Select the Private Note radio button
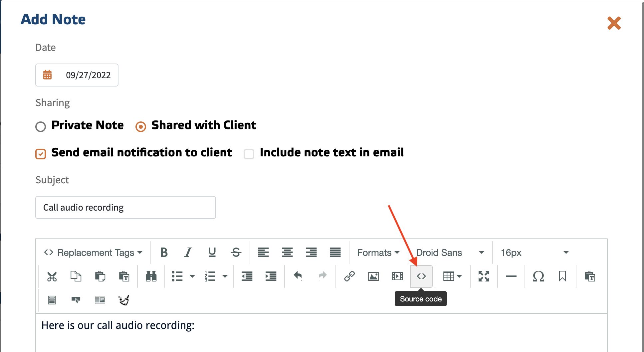The height and width of the screenshot is (352, 644). 41,127
